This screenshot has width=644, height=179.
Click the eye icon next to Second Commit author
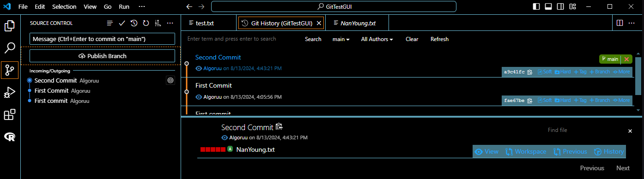pos(199,68)
